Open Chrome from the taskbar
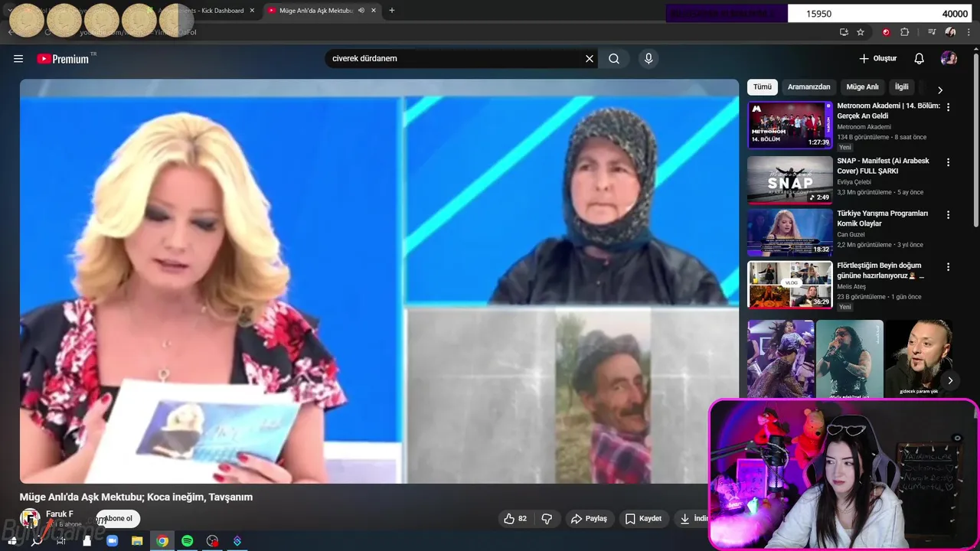This screenshot has height=551, width=980. [162, 541]
